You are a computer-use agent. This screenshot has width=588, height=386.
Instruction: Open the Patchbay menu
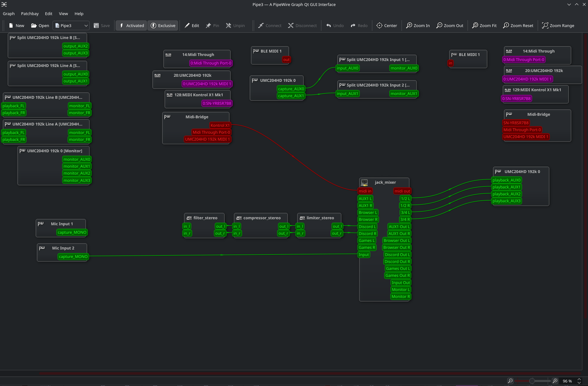(30, 14)
